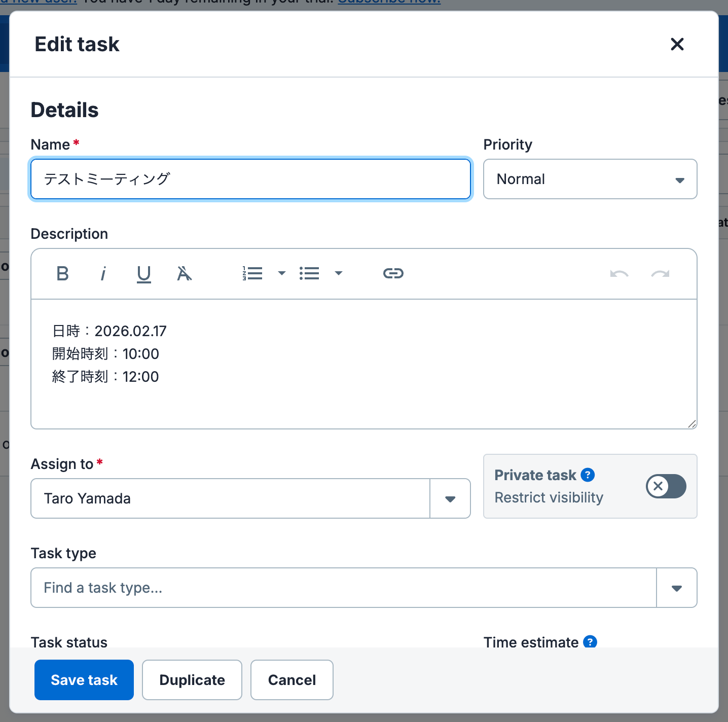
Task: Click the Save task button
Action: pyautogui.click(x=84, y=680)
